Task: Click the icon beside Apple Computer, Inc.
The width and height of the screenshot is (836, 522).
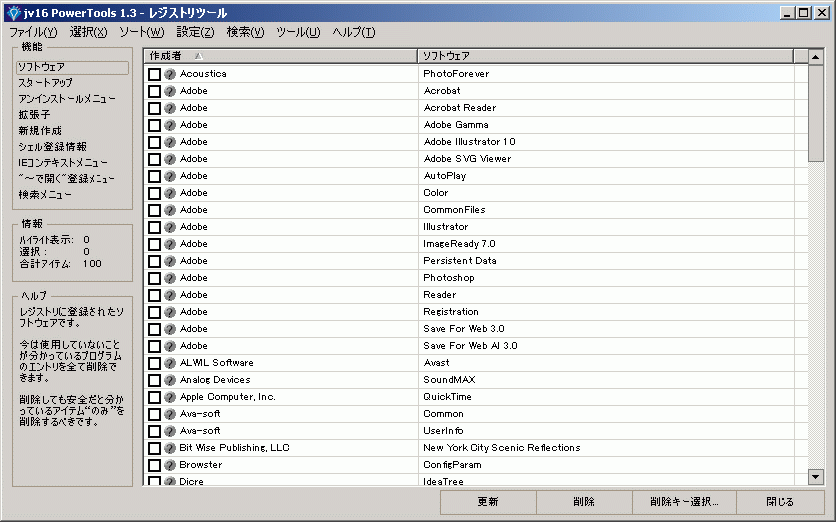Action: 170,397
